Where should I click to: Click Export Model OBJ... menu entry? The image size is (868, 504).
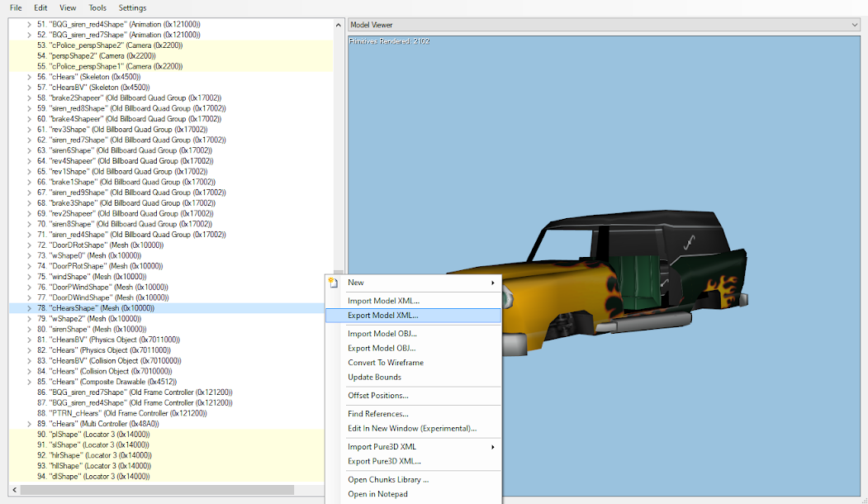pos(382,349)
